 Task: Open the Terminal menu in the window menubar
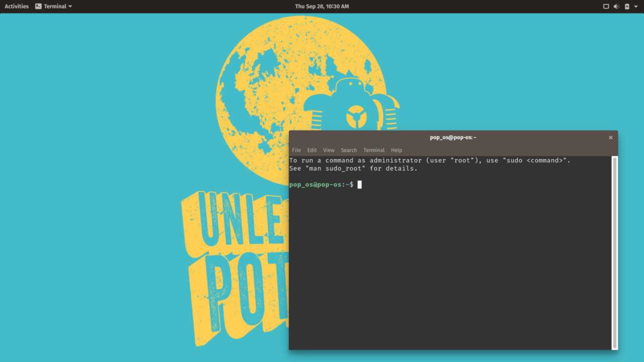coord(374,150)
